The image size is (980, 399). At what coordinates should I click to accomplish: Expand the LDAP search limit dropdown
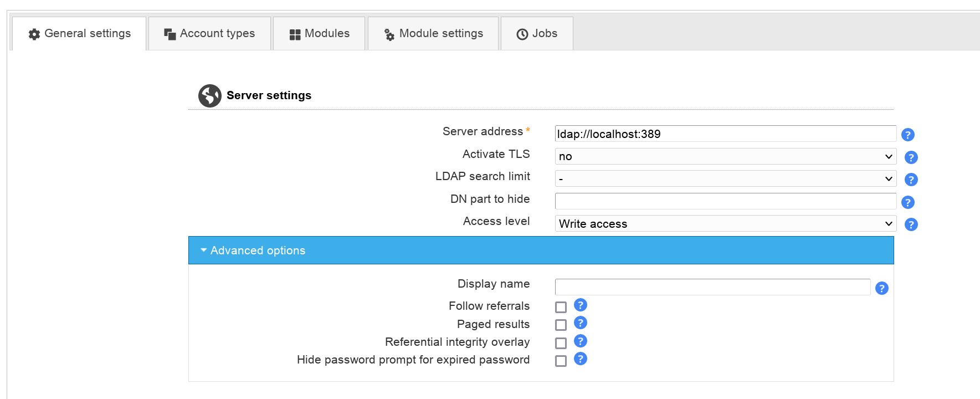[725, 179]
